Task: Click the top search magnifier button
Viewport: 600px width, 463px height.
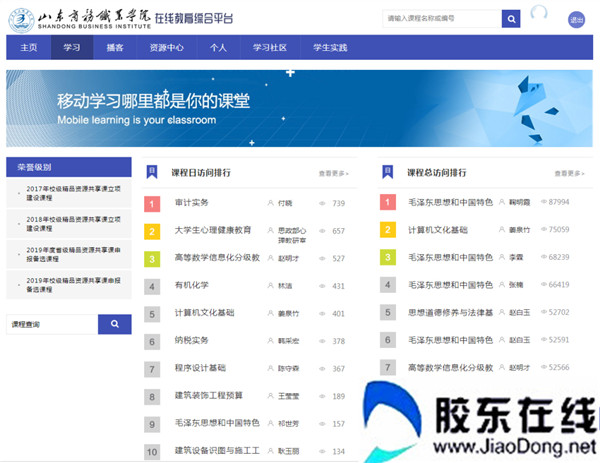Action: pos(511,19)
